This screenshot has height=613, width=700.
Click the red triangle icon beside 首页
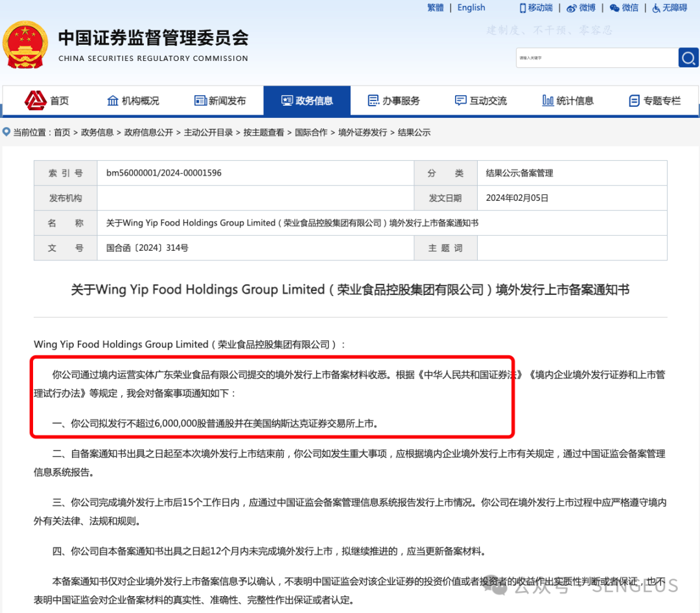pyautogui.click(x=35, y=100)
